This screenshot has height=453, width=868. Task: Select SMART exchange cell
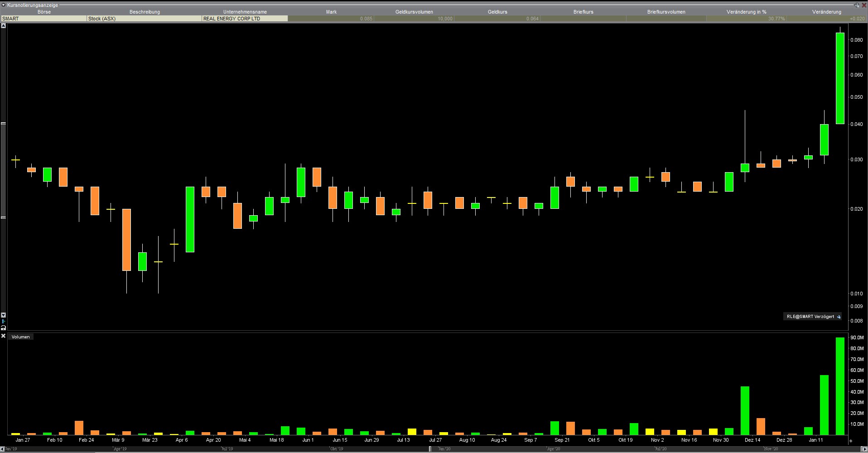(x=43, y=19)
